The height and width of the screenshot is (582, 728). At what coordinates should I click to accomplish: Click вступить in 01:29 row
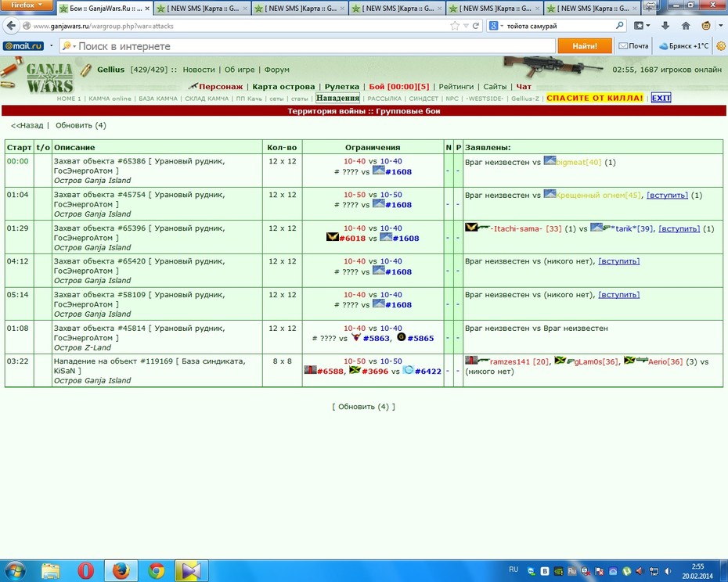679,228
